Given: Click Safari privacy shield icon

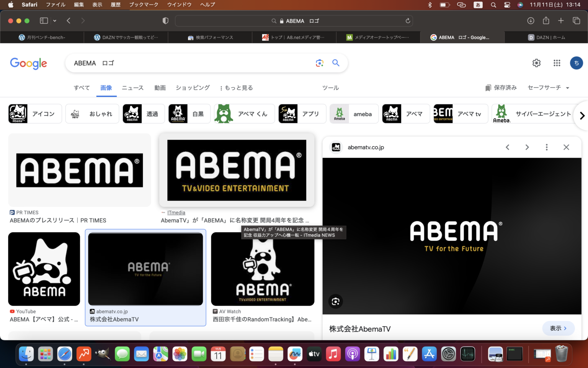Looking at the screenshot, I should click(x=165, y=21).
